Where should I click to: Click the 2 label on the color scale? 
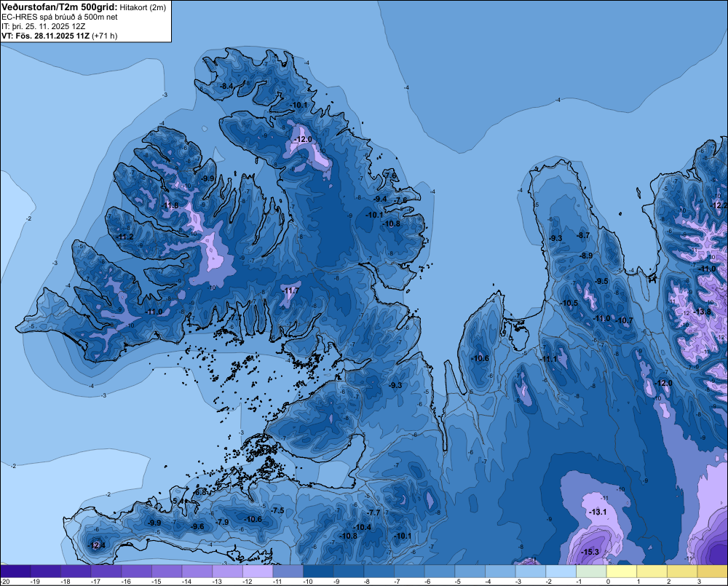point(668,582)
